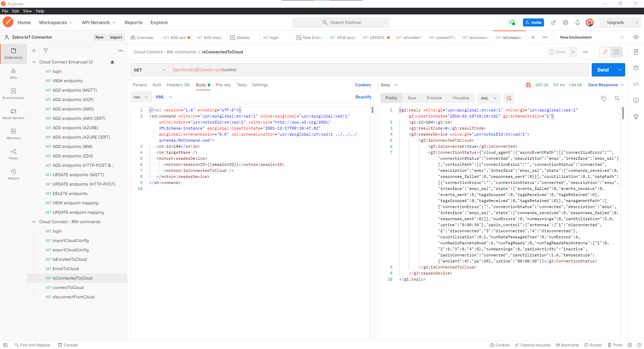Open New Environment selector dropdown
644x349 pixels.
pyautogui.click(x=592, y=37)
